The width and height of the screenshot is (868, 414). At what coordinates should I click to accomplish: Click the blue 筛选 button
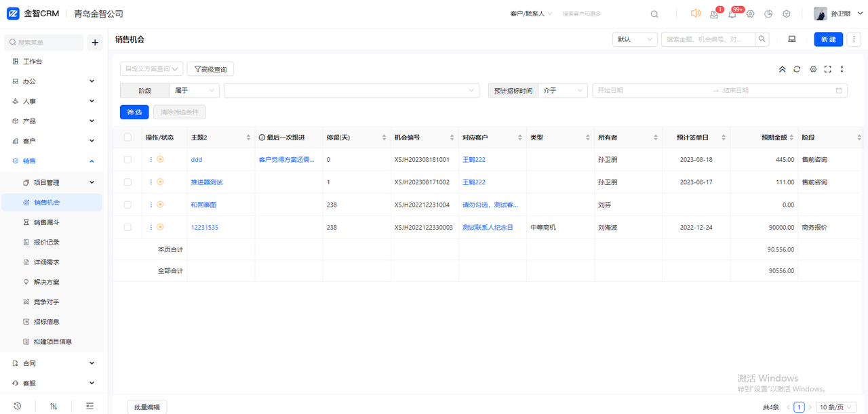pos(134,112)
